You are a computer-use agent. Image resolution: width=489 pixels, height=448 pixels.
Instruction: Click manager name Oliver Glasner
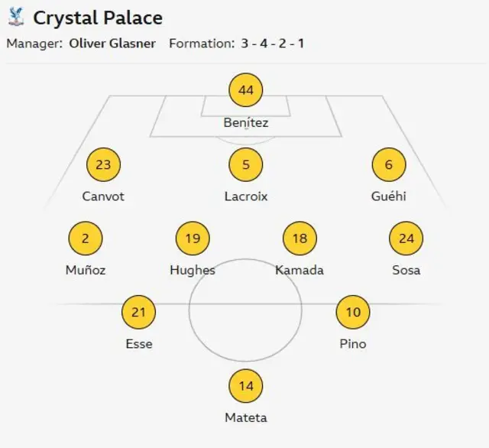112,44
